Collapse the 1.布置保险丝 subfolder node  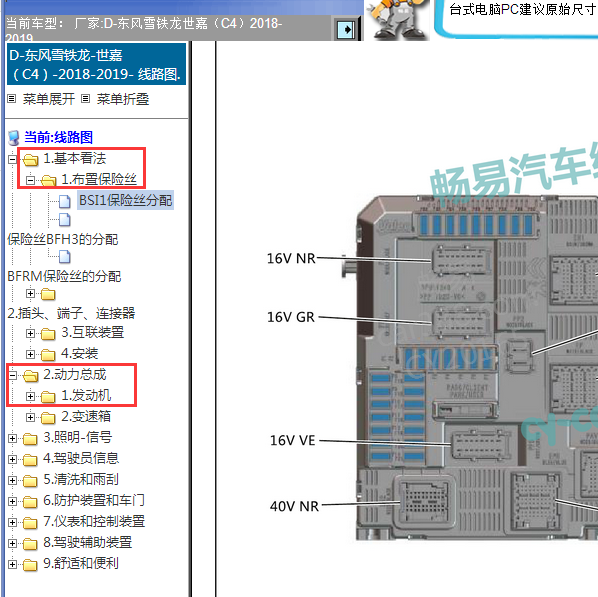coord(31,180)
